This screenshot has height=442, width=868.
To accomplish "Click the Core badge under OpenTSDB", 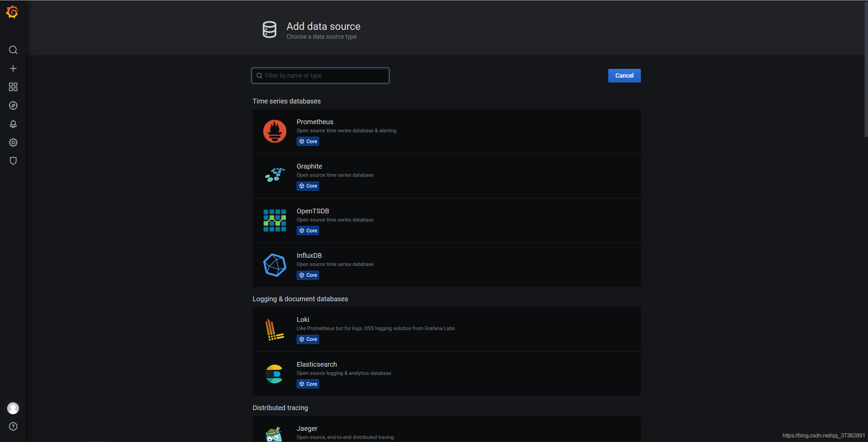I will click(308, 231).
